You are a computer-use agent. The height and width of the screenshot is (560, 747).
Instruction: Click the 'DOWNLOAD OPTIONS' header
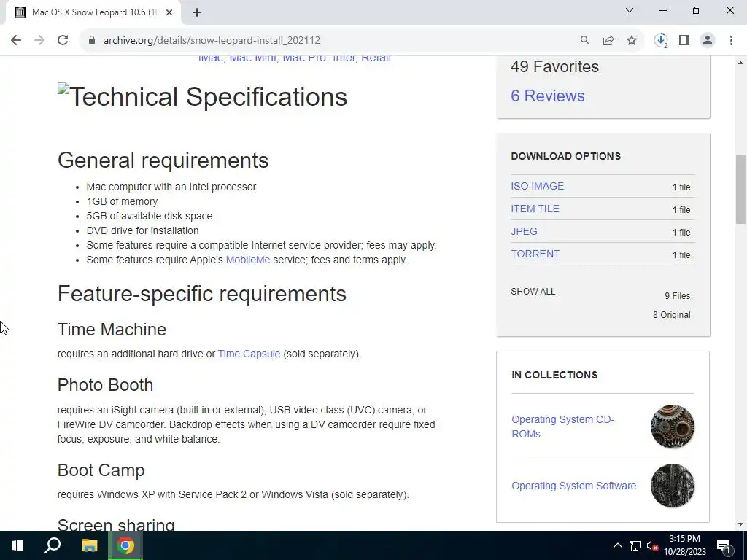tap(565, 156)
